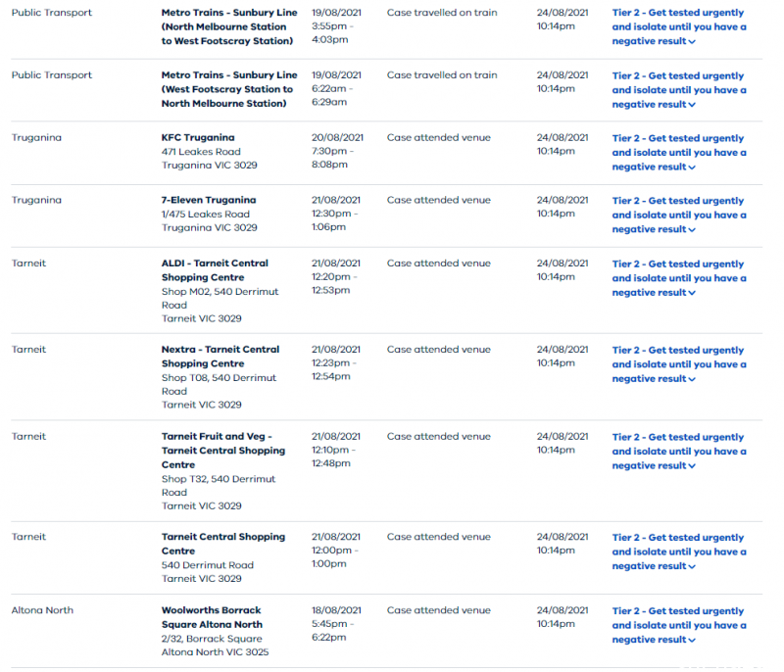Screen dimensions: 784x672
Task: Click the 7-Eleven Truganina venue title
Action: pos(209,200)
